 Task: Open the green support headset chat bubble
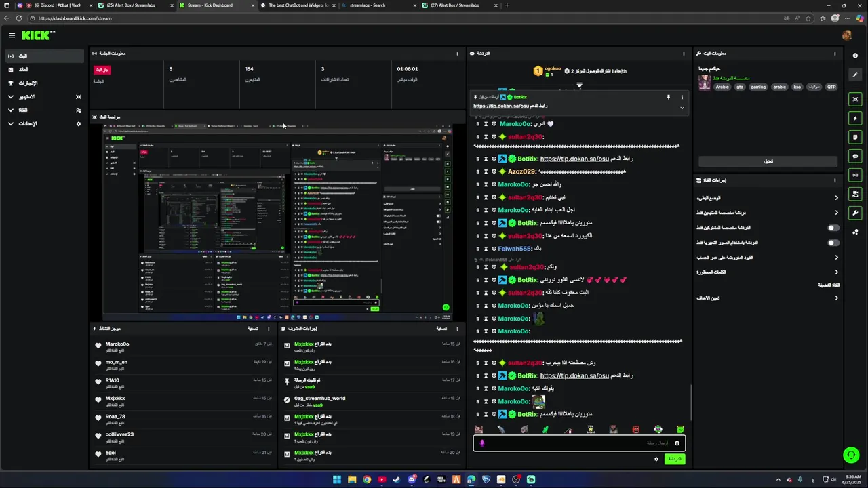pyautogui.click(x=850, y=455)
